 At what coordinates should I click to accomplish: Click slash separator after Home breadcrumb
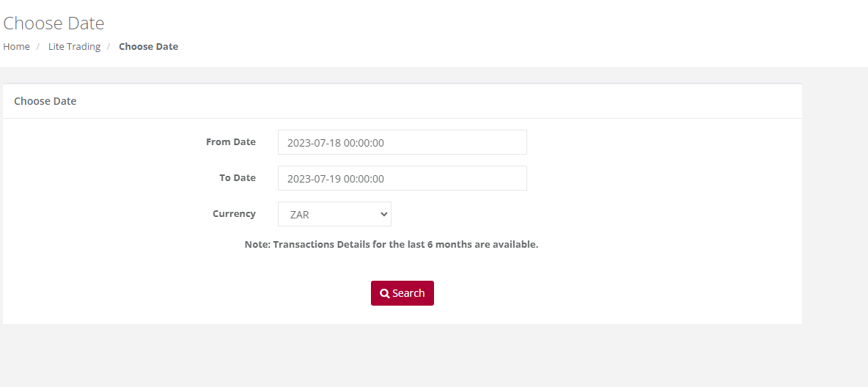coord(39,46)
